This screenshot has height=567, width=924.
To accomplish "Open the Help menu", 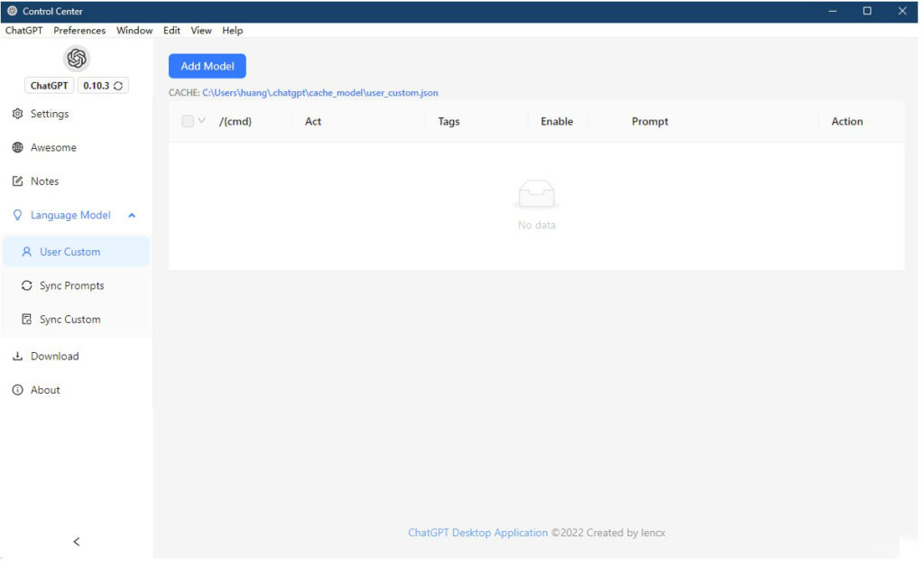I will [233, 31].
